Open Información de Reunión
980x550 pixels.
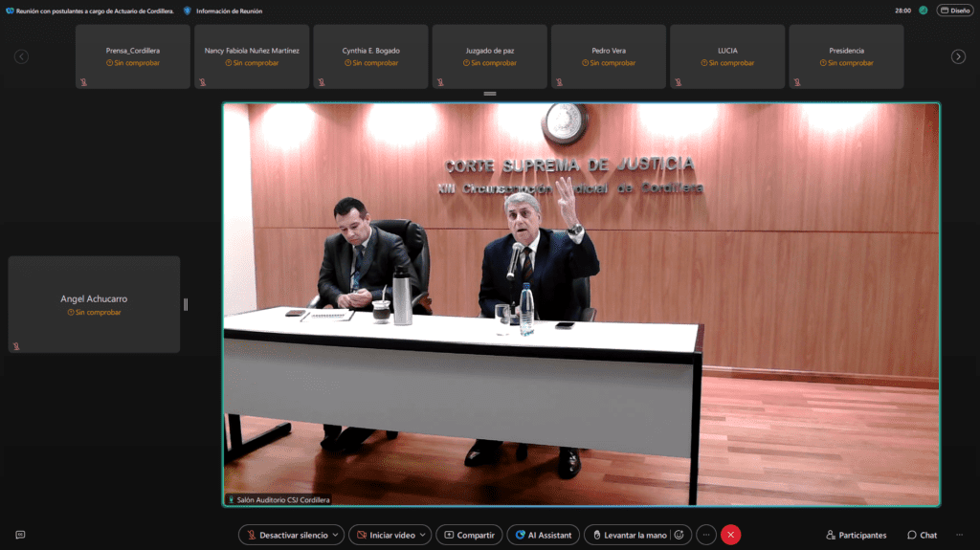click(x=223, y=11)
